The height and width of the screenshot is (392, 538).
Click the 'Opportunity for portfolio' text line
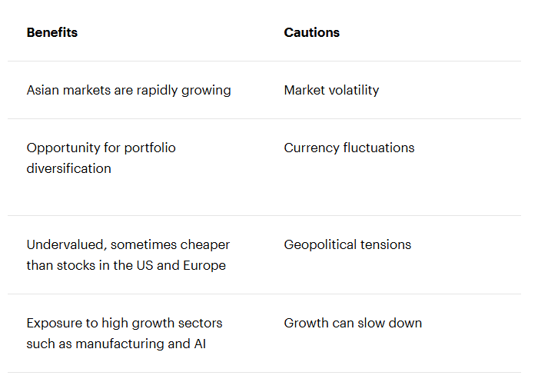101,148
